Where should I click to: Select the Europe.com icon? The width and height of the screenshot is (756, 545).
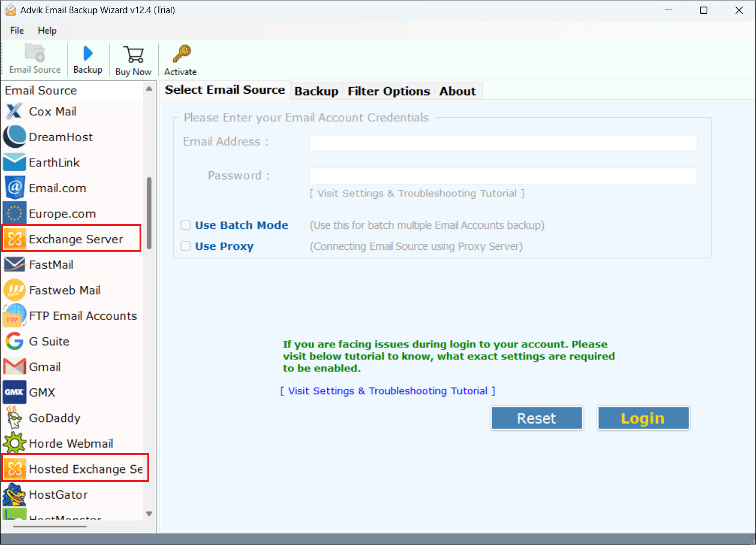pyautogui.click(x=14, y=214)
